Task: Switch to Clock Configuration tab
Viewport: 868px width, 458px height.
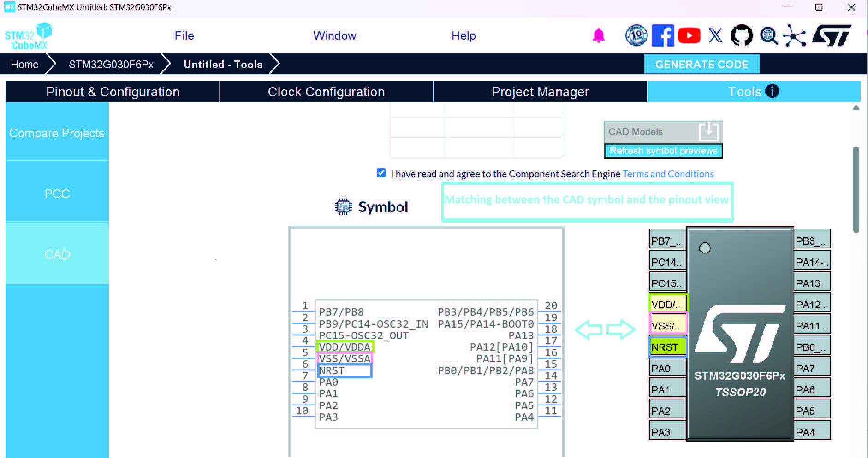Action: (x=327, y=92)
